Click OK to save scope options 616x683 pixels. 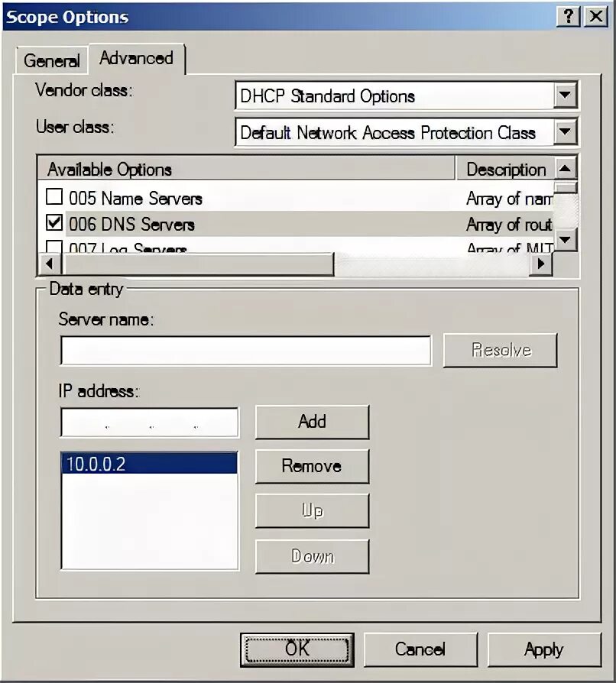pyautogui.click(x=297, y=649)
